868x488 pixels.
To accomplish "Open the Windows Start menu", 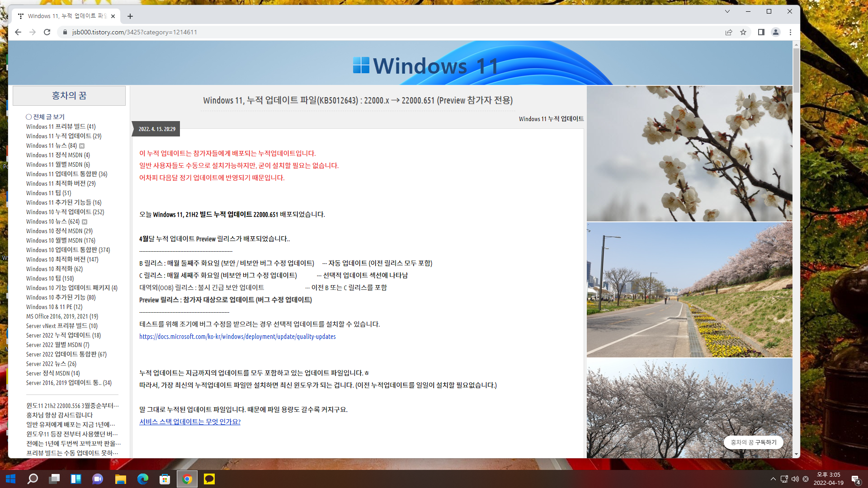I will coord(11,479).
